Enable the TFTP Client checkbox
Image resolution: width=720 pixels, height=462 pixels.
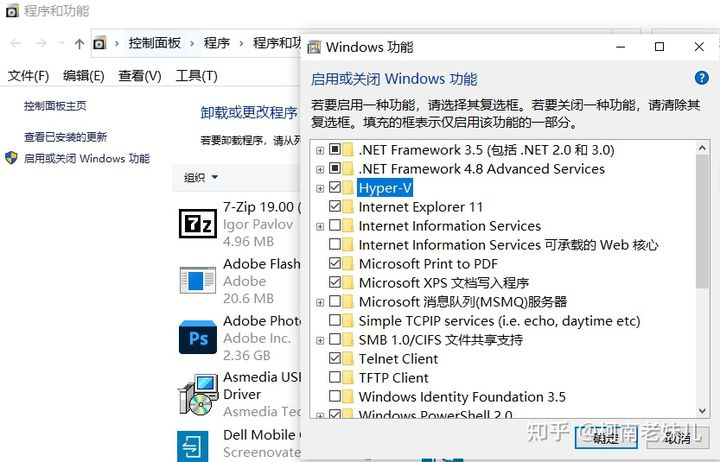pyautogui.click(x=335, y=377)
